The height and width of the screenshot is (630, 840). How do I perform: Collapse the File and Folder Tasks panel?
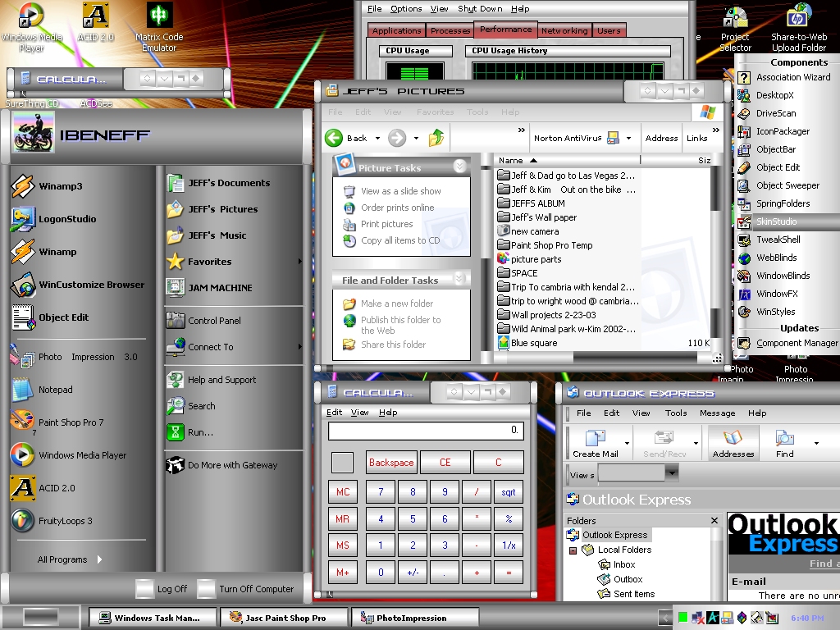click(x=459, y=279)
